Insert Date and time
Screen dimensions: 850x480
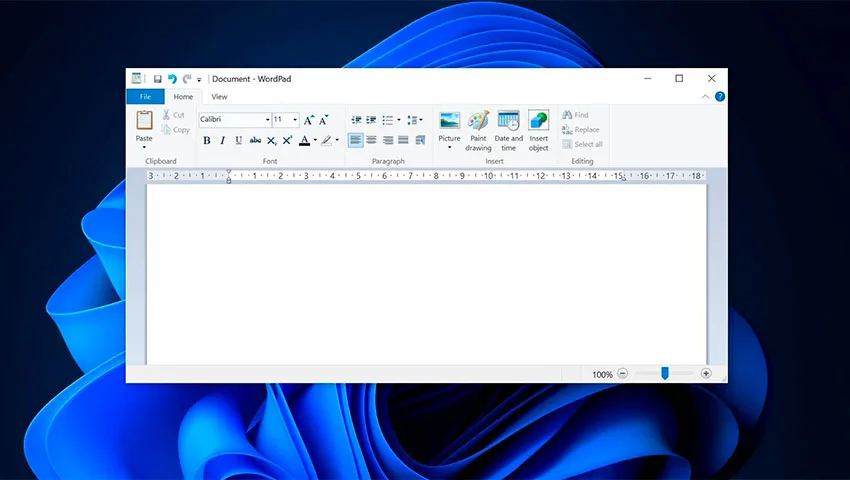508,131
